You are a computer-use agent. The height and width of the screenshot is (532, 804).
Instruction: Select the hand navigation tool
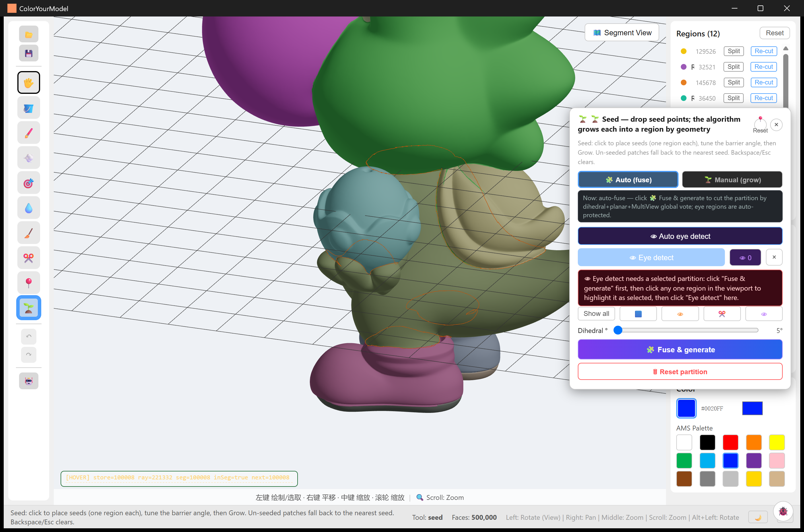point(28,82)
